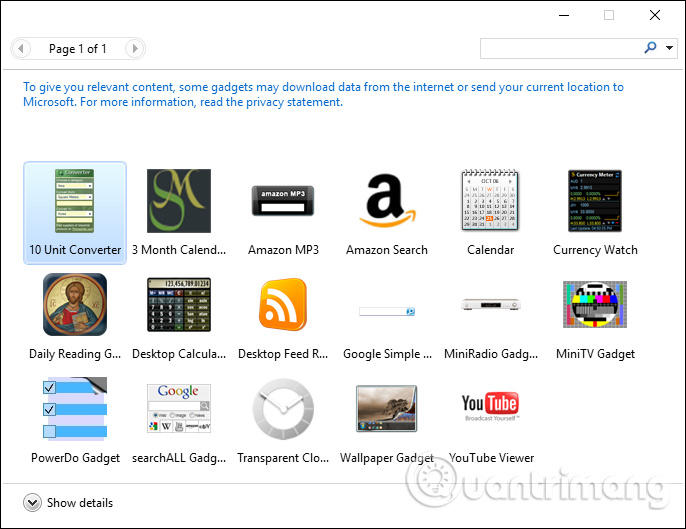
Task: Click the YouTube Viewer logo icon
Action: point(490,406)
